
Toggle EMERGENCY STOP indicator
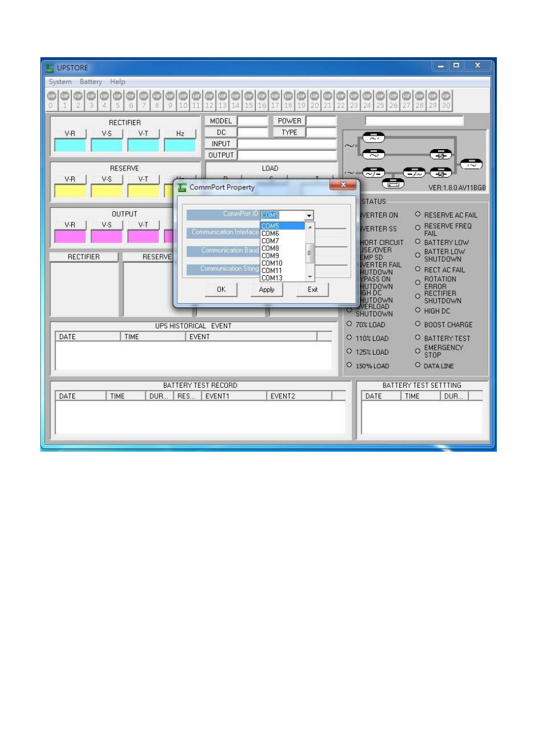pos(418,351)
